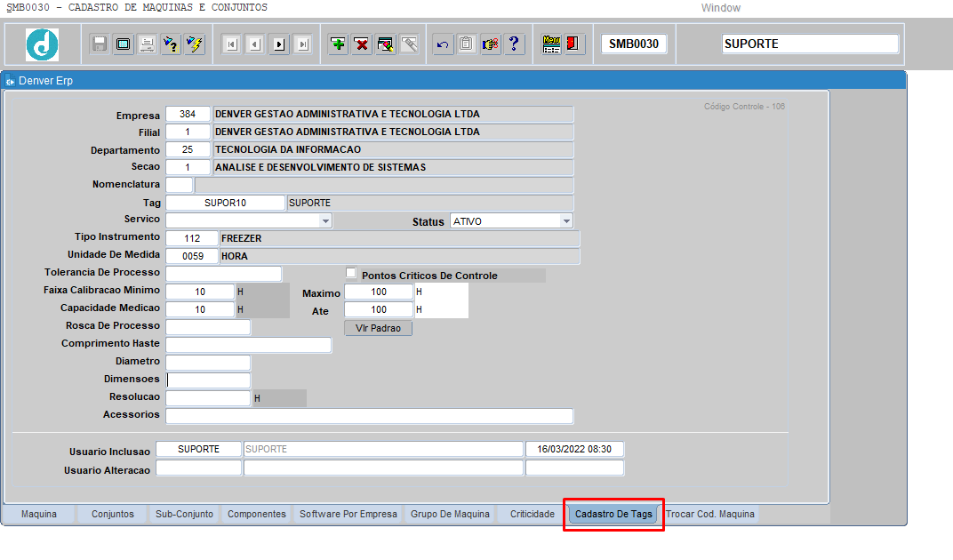This screenshot has width=953, height=560.
Task: Click the Secao code field
Action: click(x=188, y=166)
